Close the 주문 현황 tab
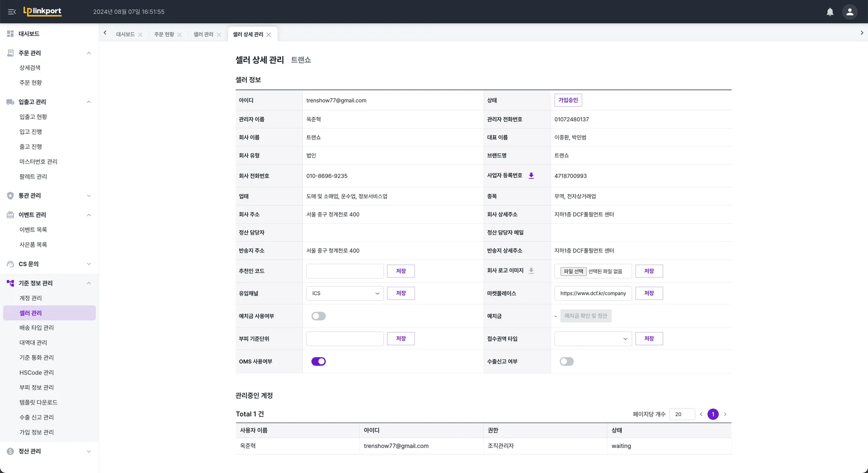The width and height of the screenshot is (868, 473). click(180, 35)
